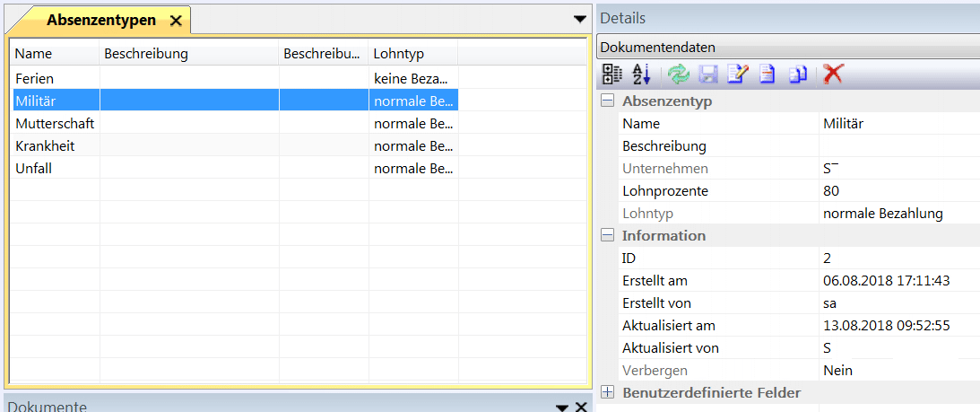Click the Lohnprozente value field 80
This screenshot has width=980, height=412.
(x=897, y=191)
